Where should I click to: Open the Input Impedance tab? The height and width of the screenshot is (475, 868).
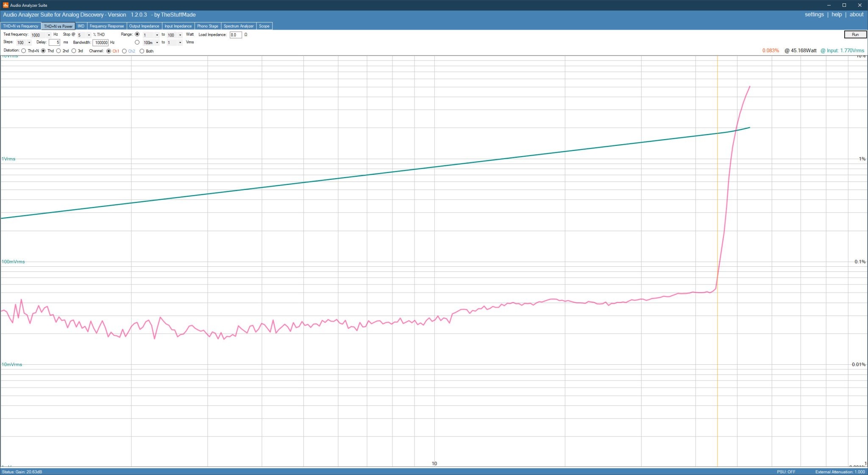coord(178,26)
